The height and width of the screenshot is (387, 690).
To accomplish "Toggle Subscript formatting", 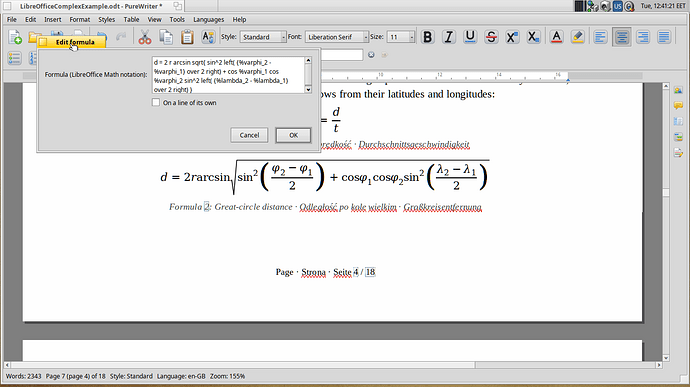I will pos(533,37).
